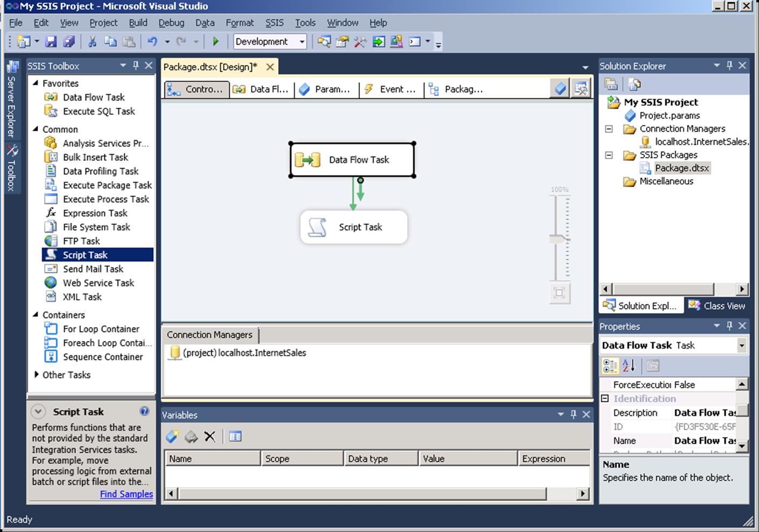Switch to the Package Explorer tab

click(457, 89)
